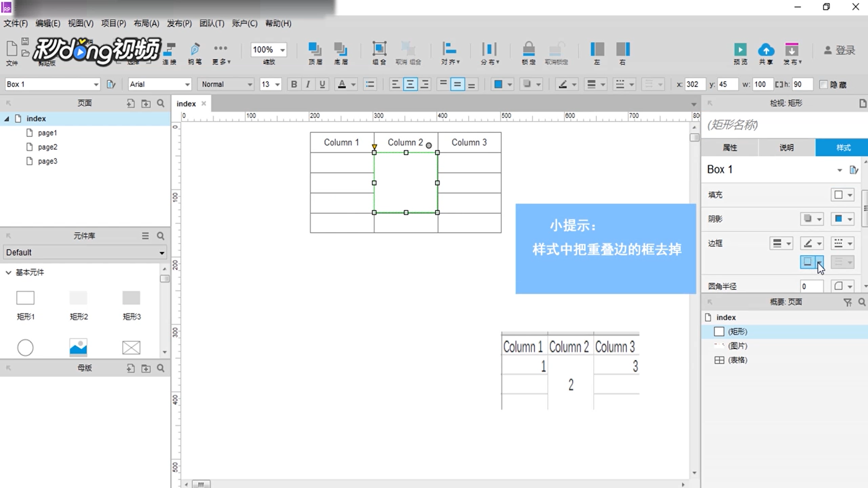The width and height of the screenshot is (868, 488).
Task: Open the text color A swatch
Action: click(342, 84)
